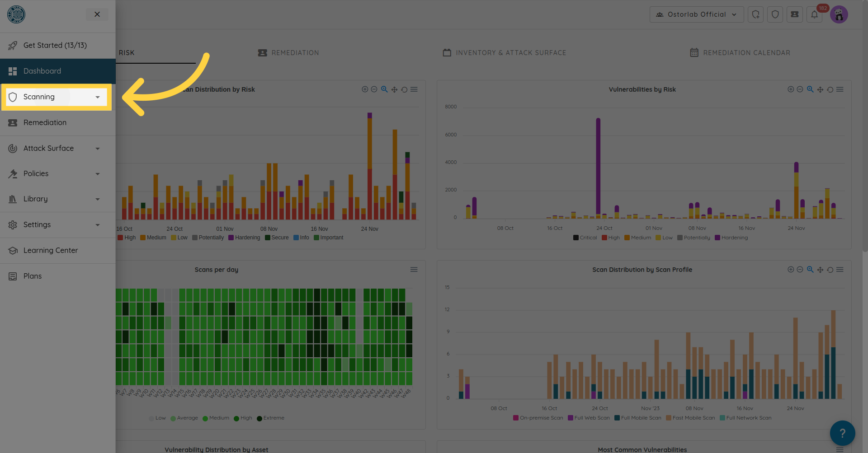Click the High color swatch in Scan Distribution legend
The image size is (868, 453).
tap(120, 238)
